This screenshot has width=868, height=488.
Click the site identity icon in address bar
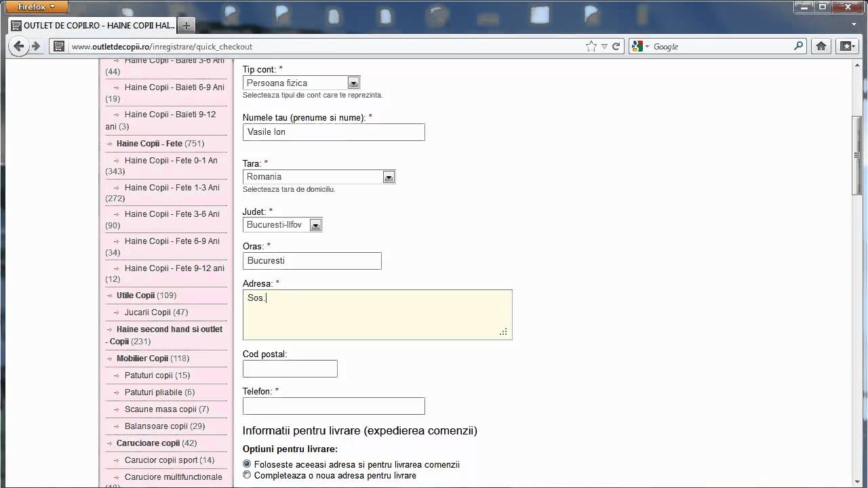[59, 46]
